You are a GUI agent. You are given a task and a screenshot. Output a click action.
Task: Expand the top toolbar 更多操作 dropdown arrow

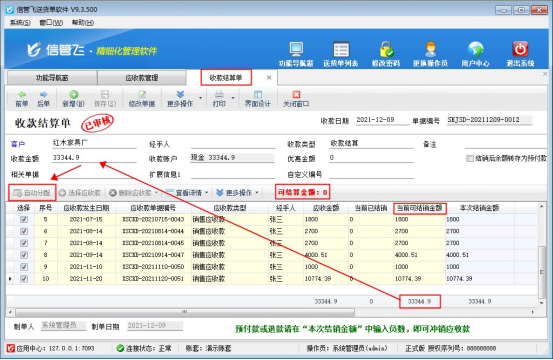point(201,98)
